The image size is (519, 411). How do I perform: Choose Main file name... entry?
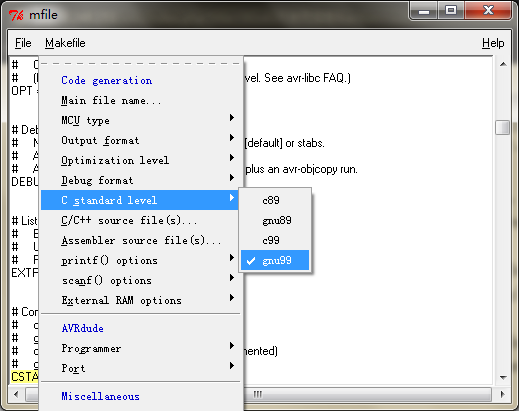click(x=140, y=100)
